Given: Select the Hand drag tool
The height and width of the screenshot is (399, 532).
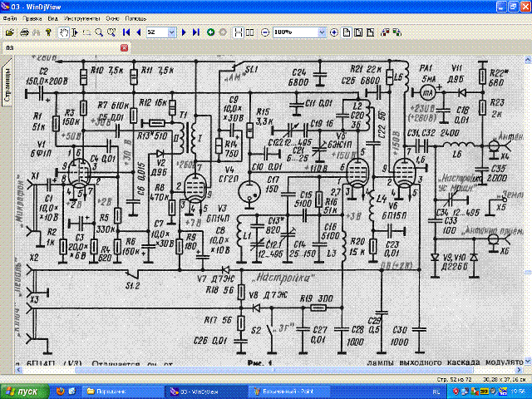Looking at the screenshot, I should coord(63,32).
